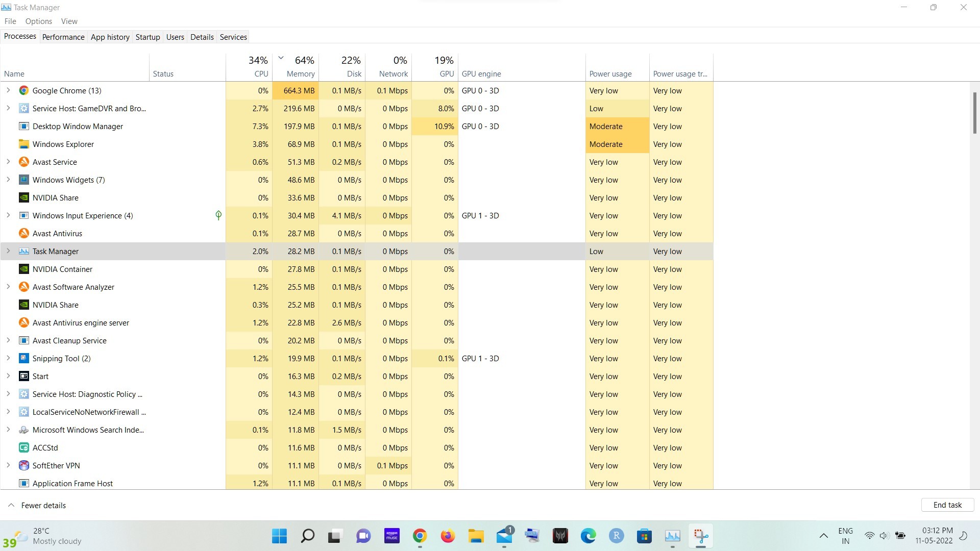
Task: Select the NVIDIA Container process icon
Action: 23,269
